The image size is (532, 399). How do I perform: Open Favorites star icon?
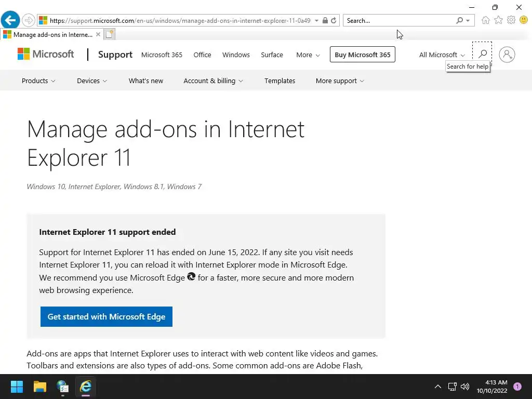pos(498,20)
